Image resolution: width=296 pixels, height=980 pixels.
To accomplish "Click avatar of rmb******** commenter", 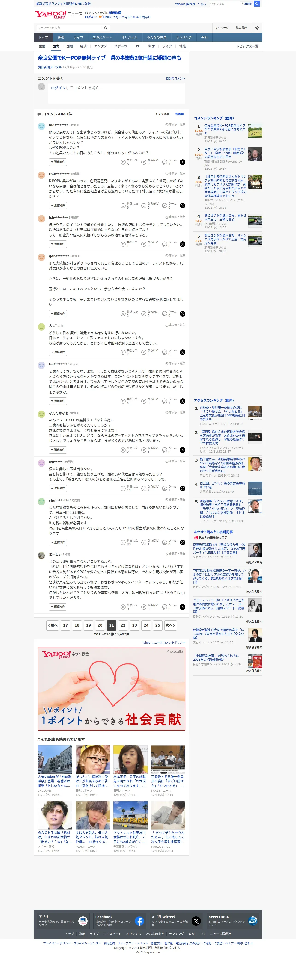I will click(41, 175).
